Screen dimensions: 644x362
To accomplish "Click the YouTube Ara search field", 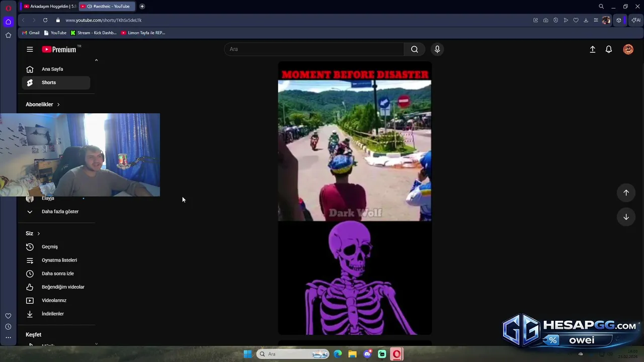I will [314, 49].
